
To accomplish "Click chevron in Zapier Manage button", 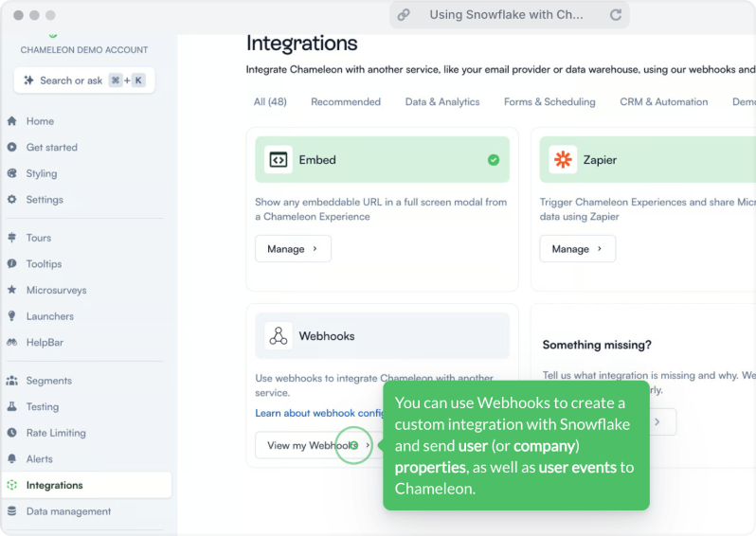I will point(600,249).
